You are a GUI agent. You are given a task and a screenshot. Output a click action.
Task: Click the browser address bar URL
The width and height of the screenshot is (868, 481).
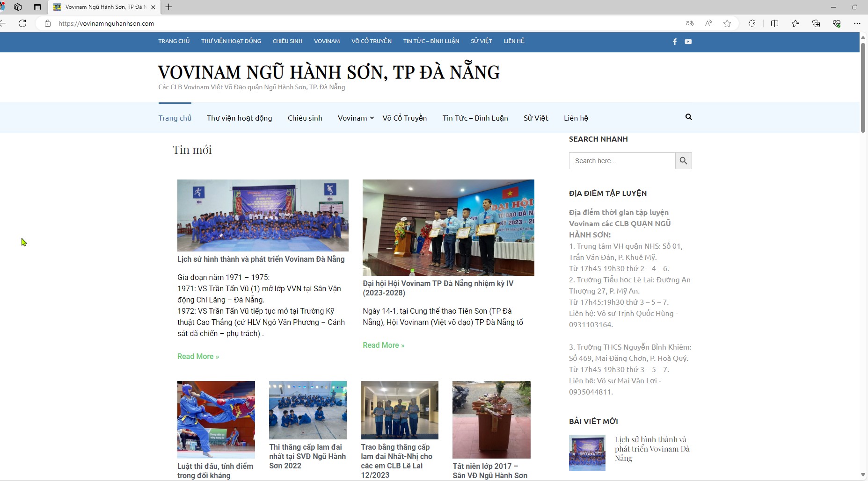[x=106, y=23]
